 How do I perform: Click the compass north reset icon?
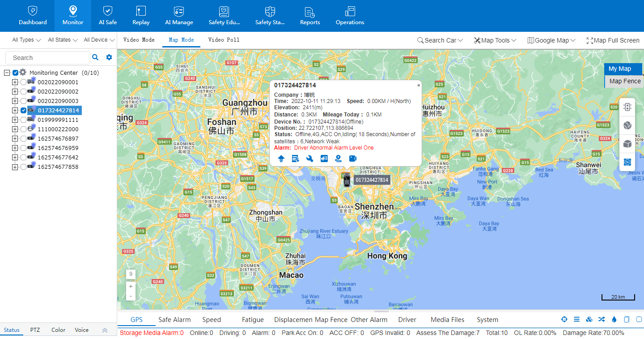pos(627,162)
